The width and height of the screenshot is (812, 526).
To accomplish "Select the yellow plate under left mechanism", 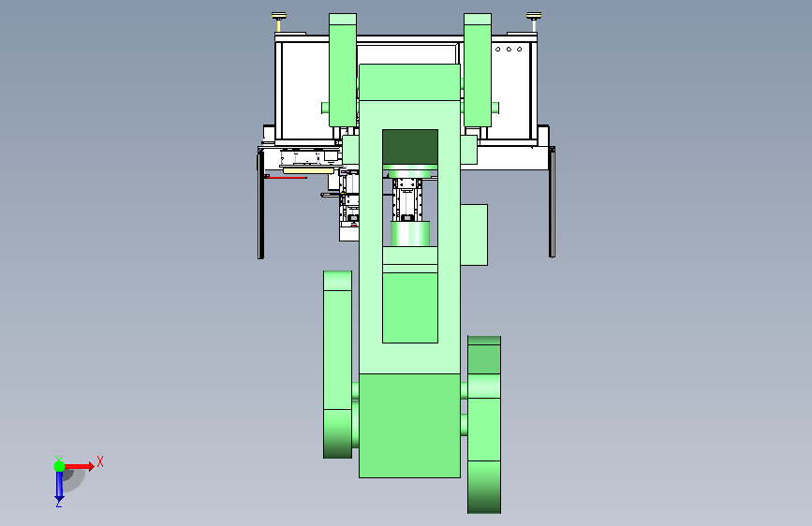I will click(x=308, y=170).
